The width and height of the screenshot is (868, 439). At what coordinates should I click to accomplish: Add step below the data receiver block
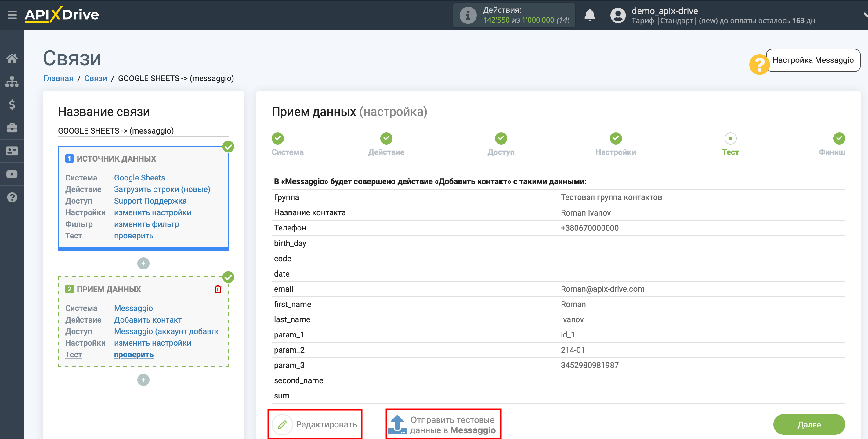[x=143, y=380]
